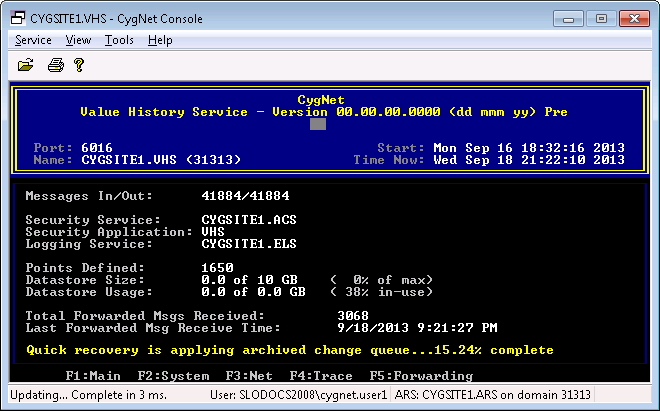660x411 pixels.
Task: Click Datastore Usage value 0.0 of 0.0 GB
Action: click(253, 292)
